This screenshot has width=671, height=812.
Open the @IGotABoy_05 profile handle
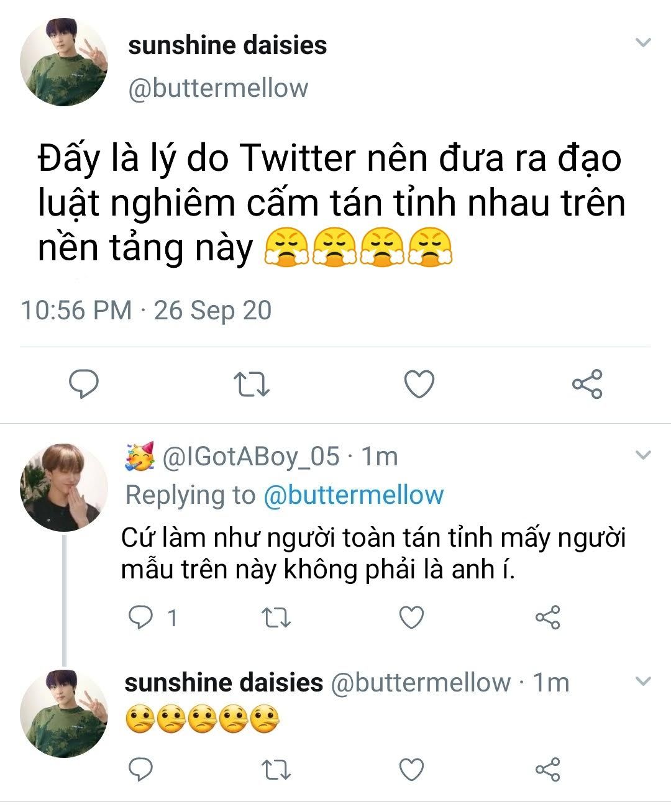[x=251, y=457]
